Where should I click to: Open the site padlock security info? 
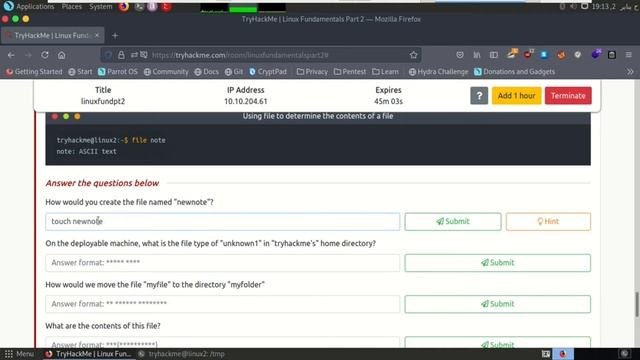coord(121,55)
